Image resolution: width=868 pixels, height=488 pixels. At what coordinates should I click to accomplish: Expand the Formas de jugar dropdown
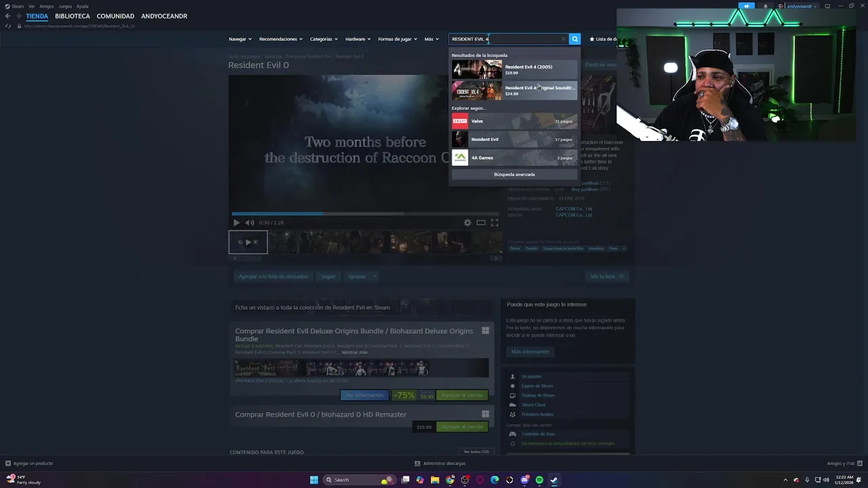pyautogui.click(x=398, y=39)
